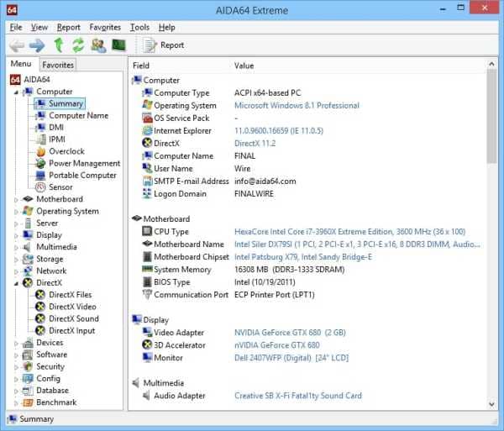
Task: Open the View menu
Action: [x=39, y=28]
